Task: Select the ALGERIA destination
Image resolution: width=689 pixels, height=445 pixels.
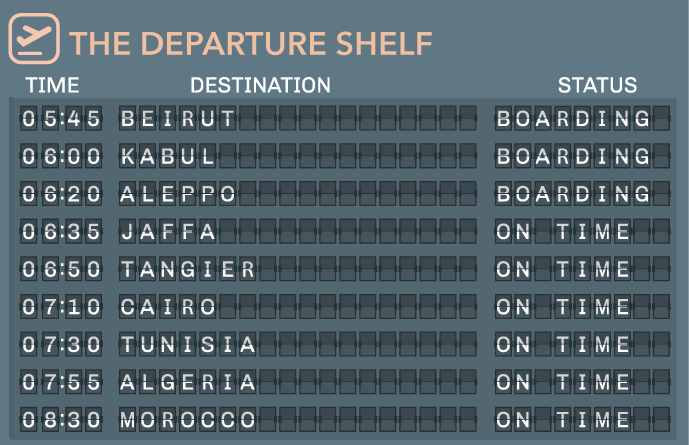Action: coord(188,382)
